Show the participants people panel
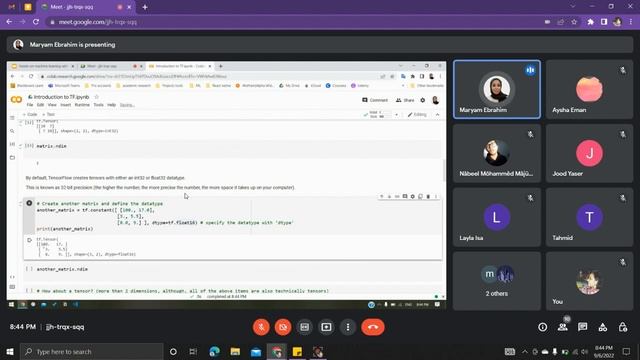 pyautogui.click(x=563, y=327)
